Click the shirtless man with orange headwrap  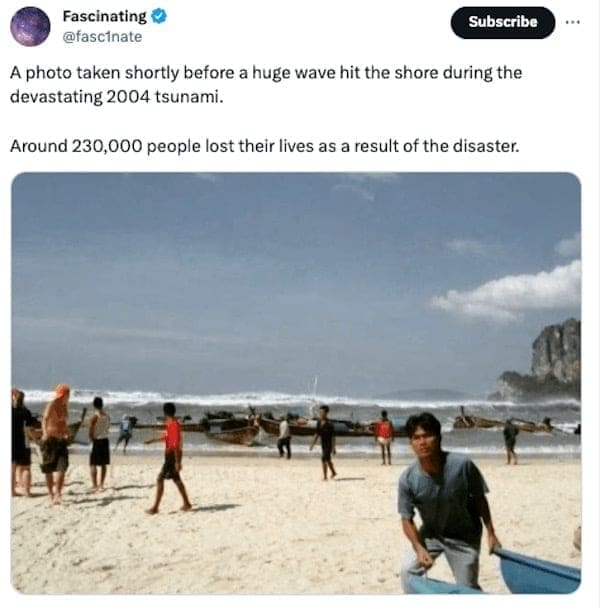coord(57,440)
